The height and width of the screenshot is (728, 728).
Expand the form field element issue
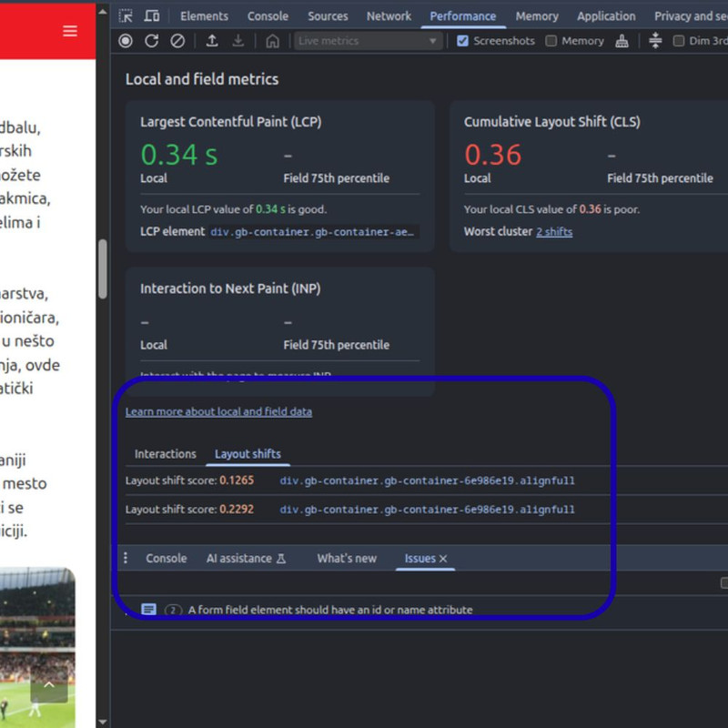(330, 610)
